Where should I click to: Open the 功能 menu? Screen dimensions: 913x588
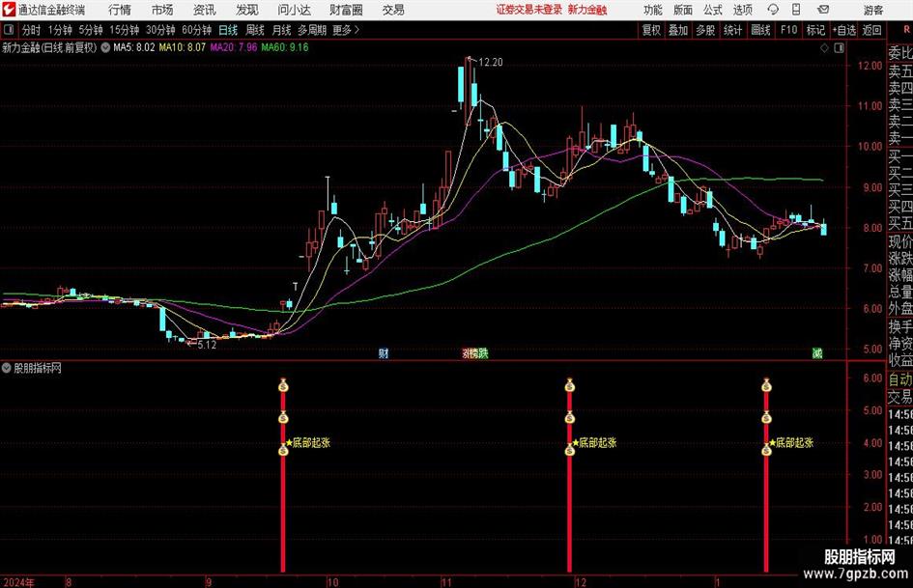[x=653, y=10]
